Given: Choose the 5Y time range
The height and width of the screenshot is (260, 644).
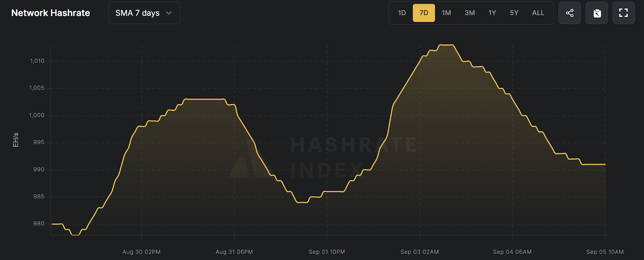Looking at the screenshot, I should point(514,13).
